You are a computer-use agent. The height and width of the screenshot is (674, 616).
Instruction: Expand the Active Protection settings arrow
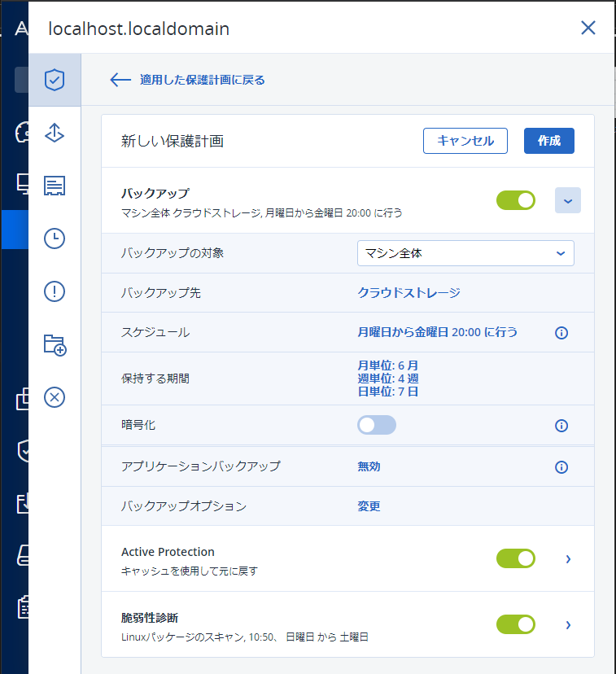(568, 558)
